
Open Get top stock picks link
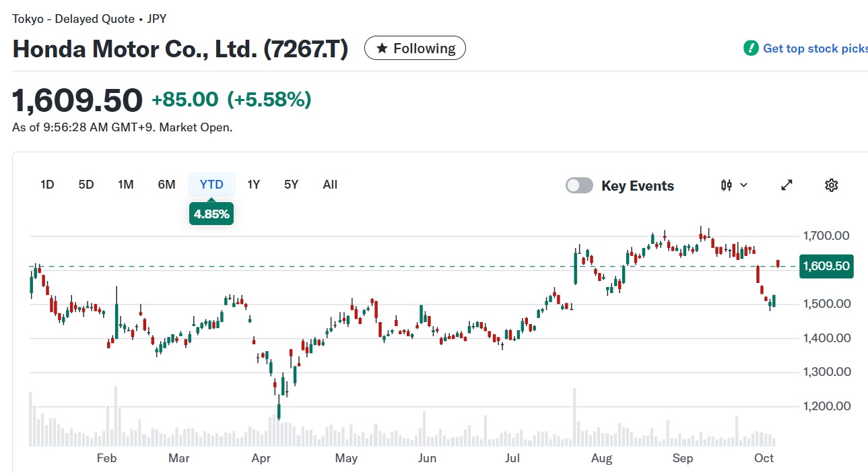[815, 49]
